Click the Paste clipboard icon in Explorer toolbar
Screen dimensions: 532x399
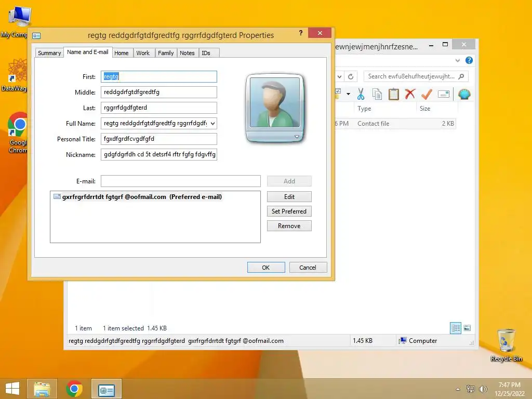[394, 94]
